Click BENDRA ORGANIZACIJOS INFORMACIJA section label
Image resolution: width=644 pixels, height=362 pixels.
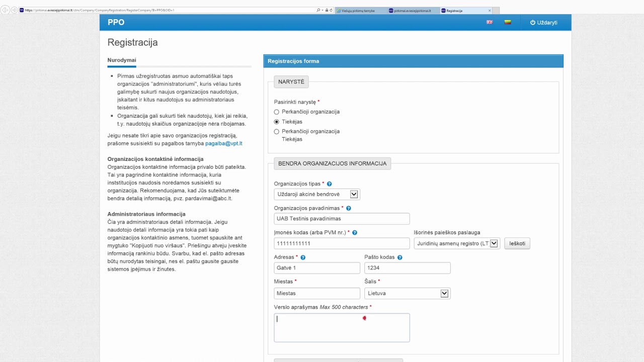[x=333, y=163]
